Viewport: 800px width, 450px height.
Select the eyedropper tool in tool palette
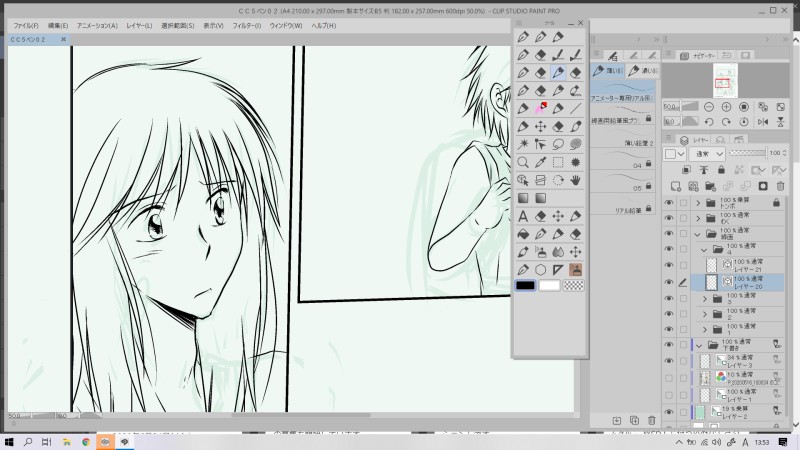coord(540,162)
